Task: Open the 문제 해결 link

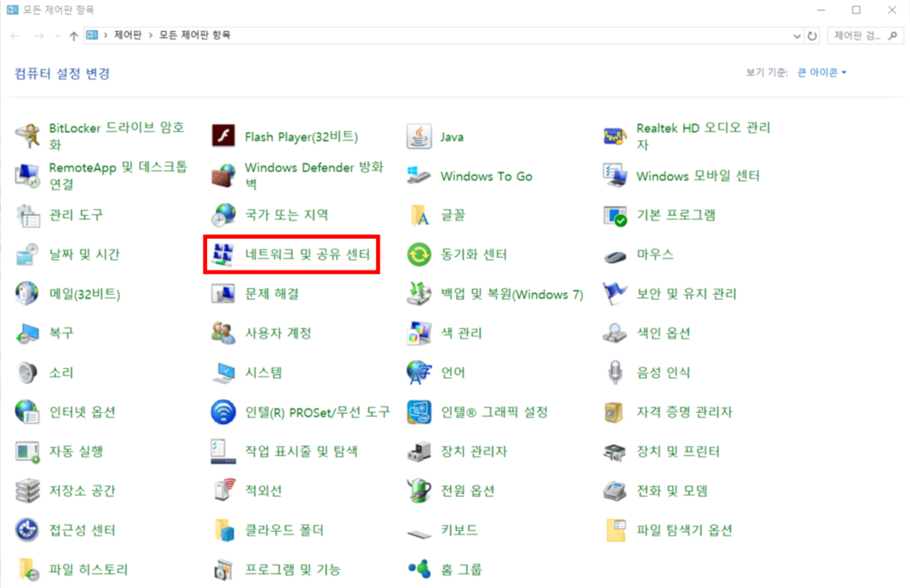Action: 271,293
